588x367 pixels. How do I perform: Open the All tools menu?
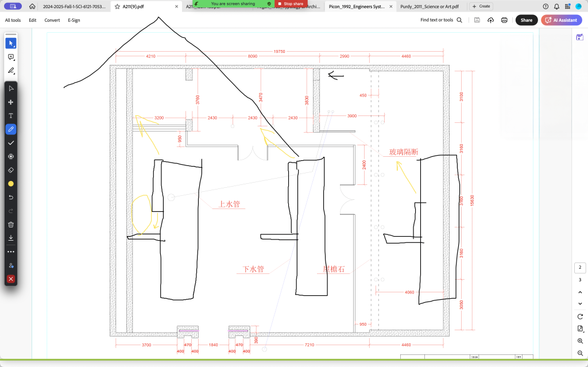point(13,20)
